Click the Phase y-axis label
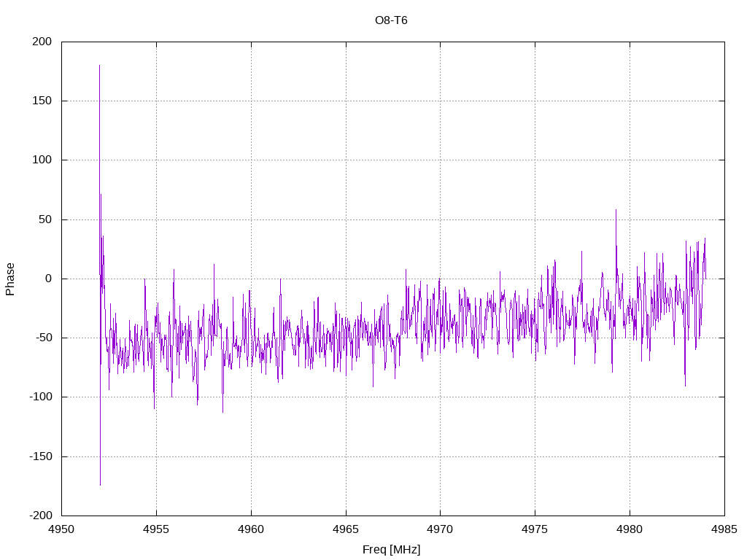The width and height of the screenshot is (747, 560). click(x=10, y=279)
